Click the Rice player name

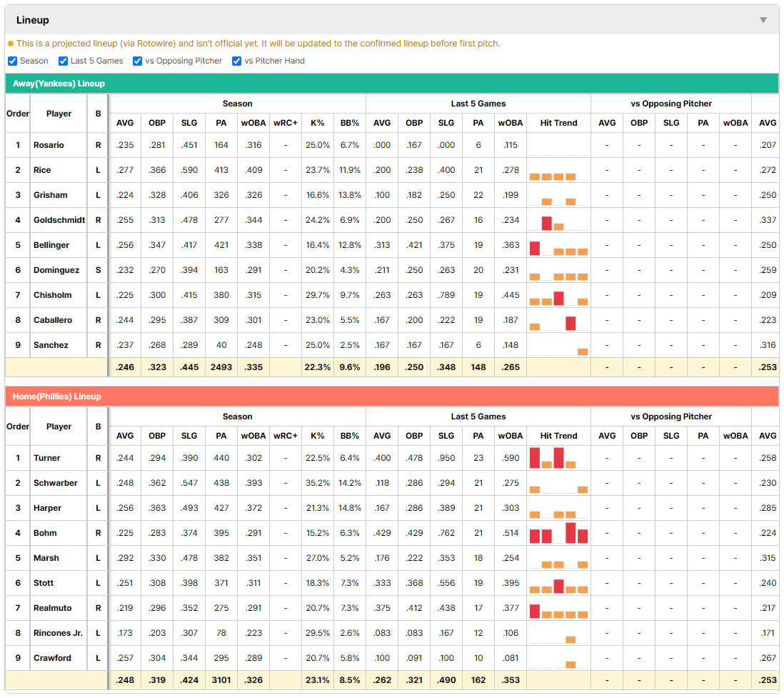[x=42, y=170]
